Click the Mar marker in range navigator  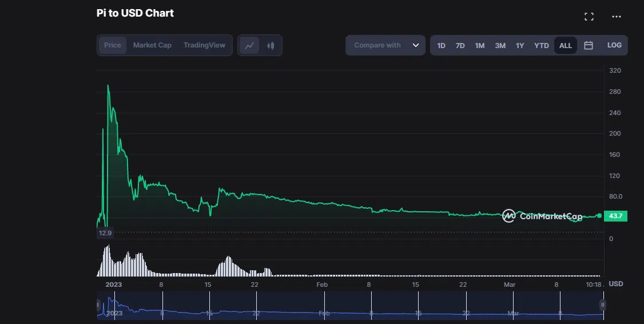coord(513,313)
